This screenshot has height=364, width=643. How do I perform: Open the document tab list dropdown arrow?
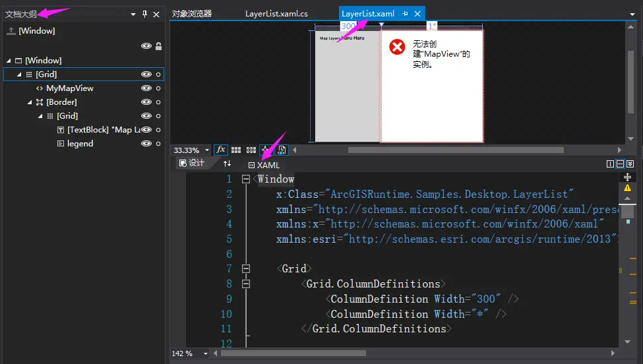pos(632,15)
